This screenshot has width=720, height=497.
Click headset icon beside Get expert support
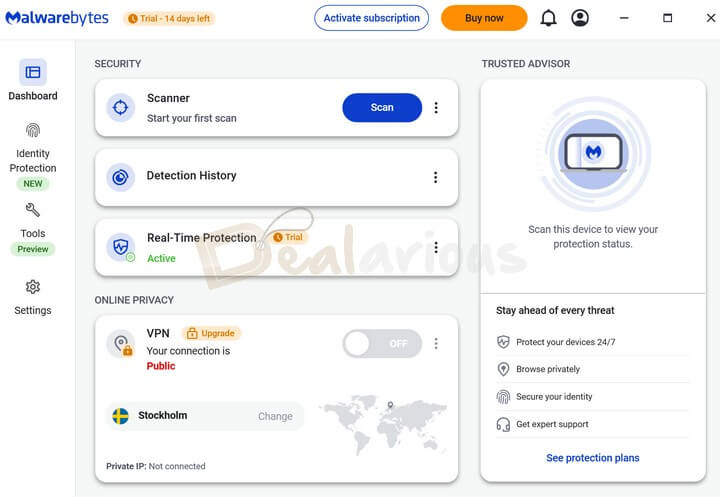click(503, 424)
